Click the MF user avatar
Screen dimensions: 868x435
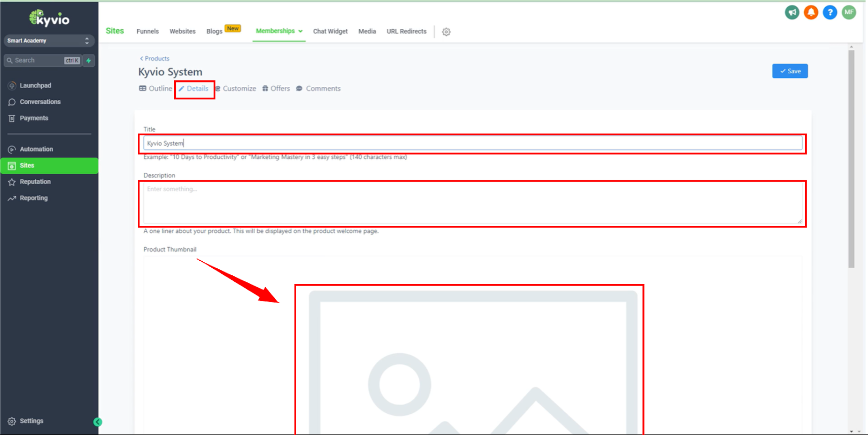(849, 12)
